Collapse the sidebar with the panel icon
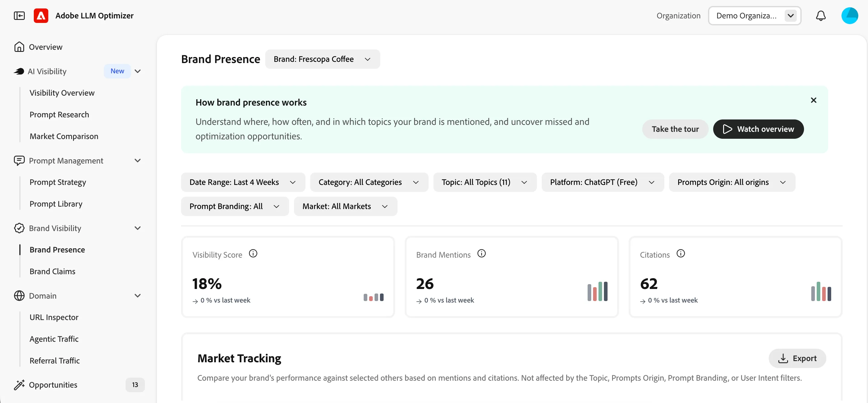The width and height of the screenshot is (868, 403). (19, 15)
